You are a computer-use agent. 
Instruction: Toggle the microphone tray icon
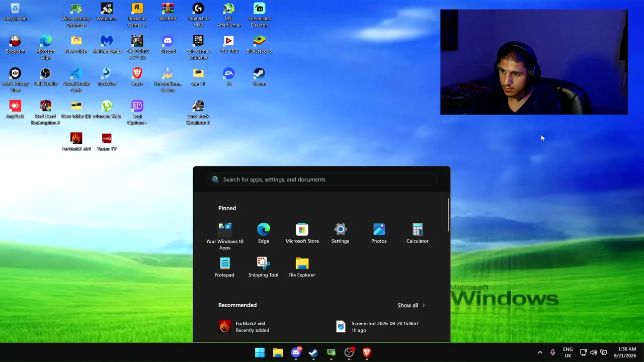[x=552, y=352]
